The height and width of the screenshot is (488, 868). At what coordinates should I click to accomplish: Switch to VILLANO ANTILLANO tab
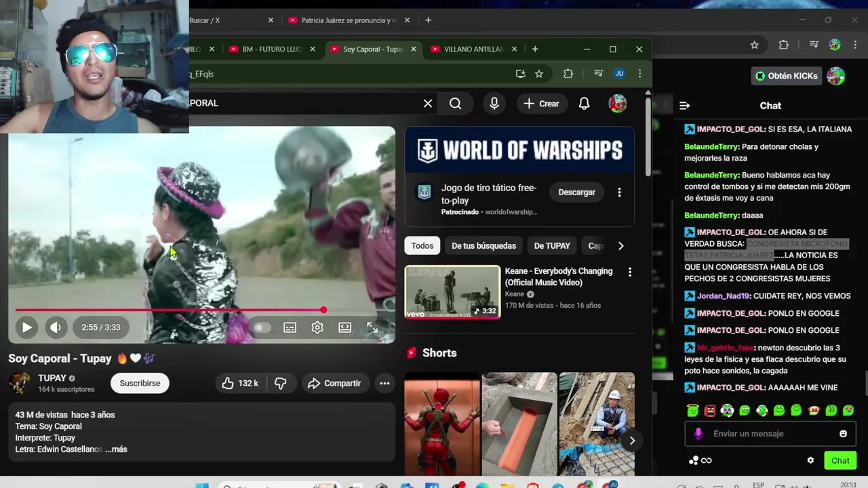pos(473,49)
